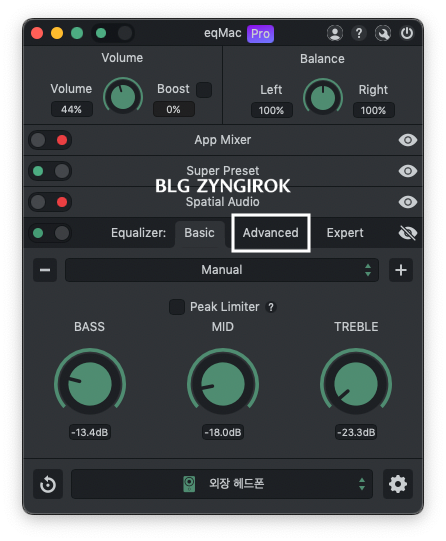Hide the App Mixer section via eye icon
446x541 pixels.
(x=408, y=140)
